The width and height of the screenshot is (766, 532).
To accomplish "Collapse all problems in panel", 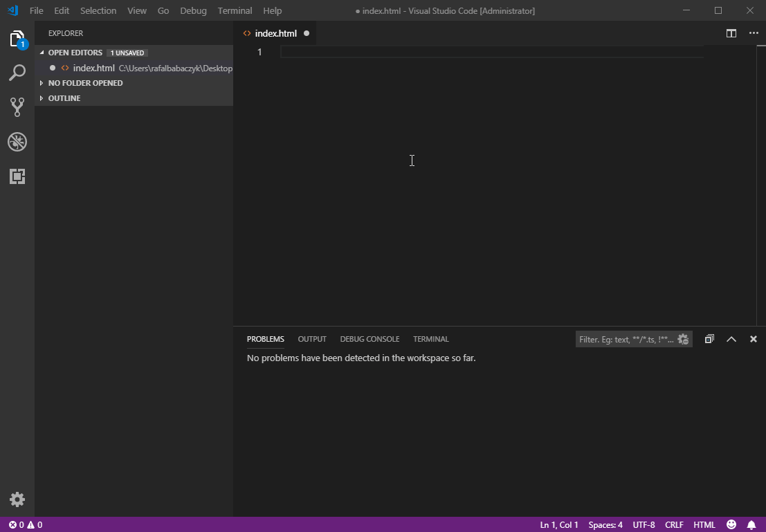I will (709, 339).
